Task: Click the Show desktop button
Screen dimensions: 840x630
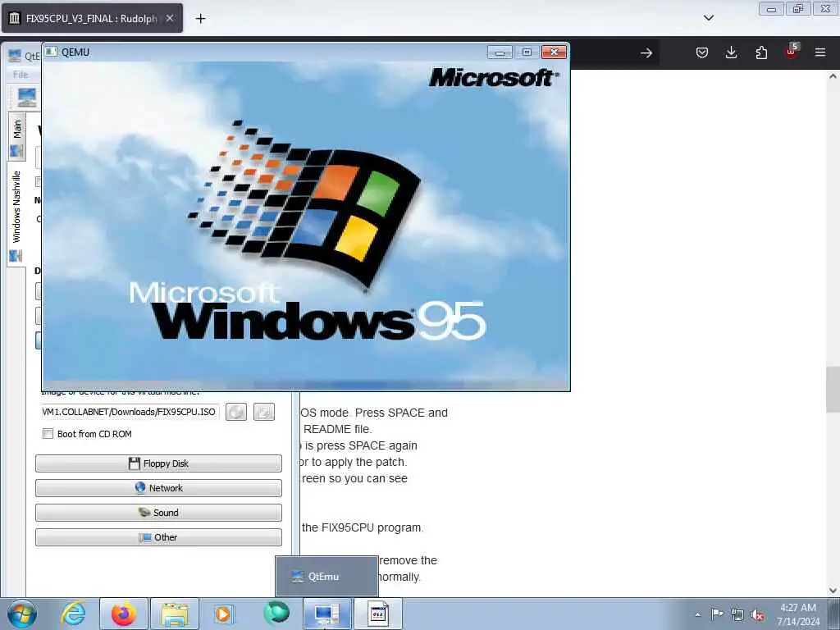Action: (x=834, y=614)
